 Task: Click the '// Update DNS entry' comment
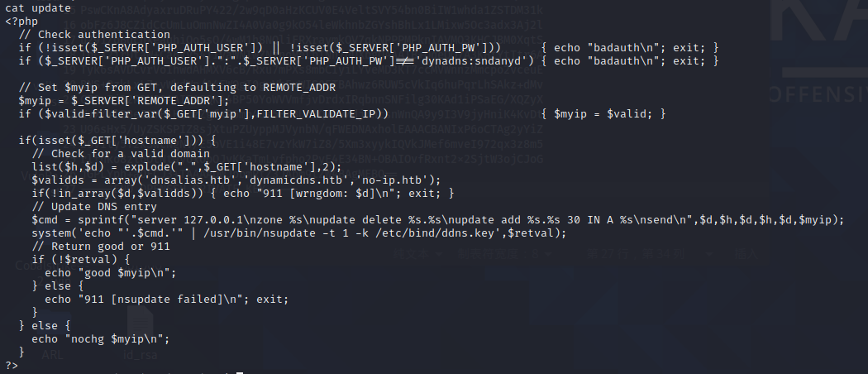[x=94, y=207]
